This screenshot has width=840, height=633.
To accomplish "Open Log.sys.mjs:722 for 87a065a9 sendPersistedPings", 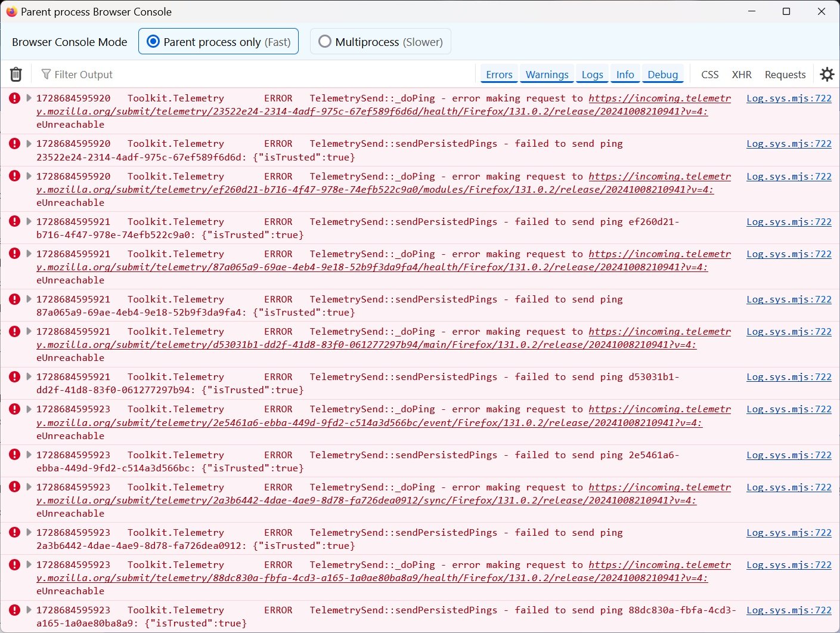I will click(789, 299).
